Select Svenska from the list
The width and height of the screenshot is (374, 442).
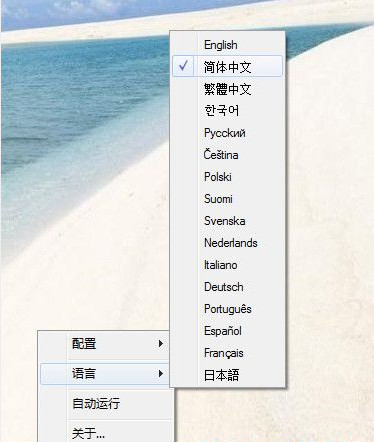(x=228, y=221)
